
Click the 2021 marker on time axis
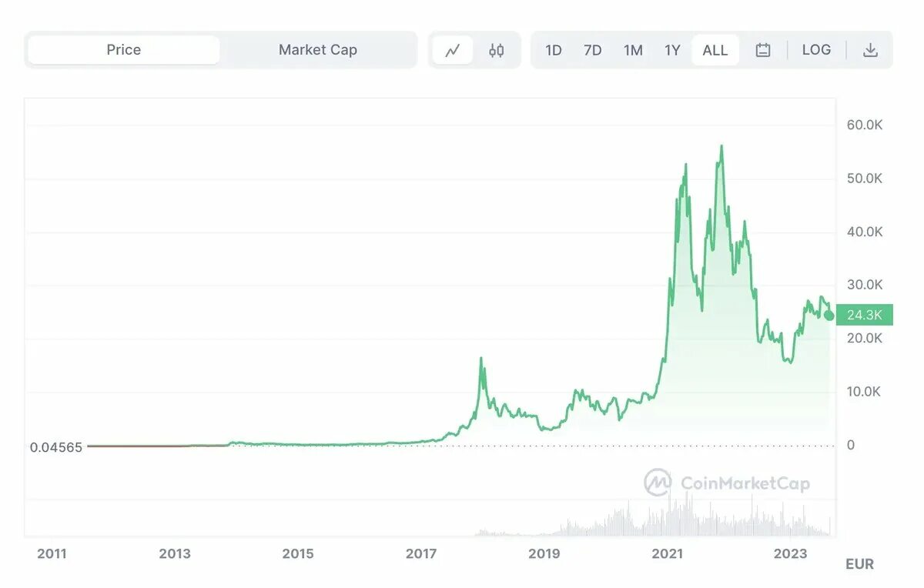(x=668, y=553)
